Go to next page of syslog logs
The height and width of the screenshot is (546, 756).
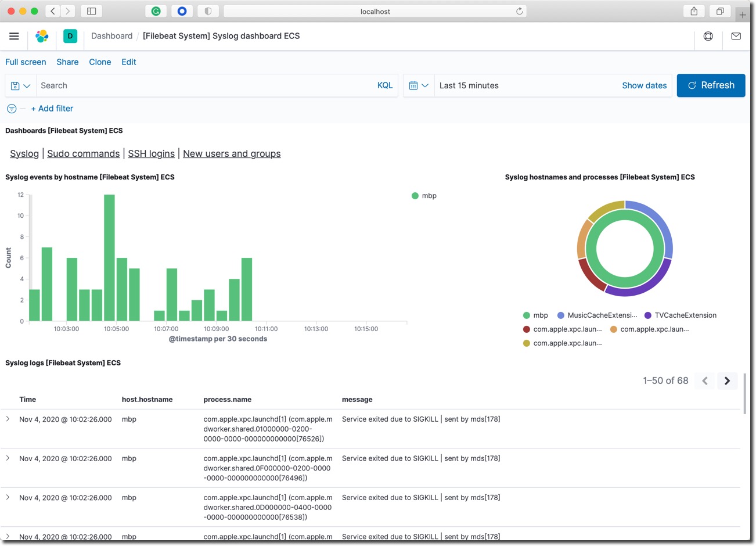tap(727, 381)
